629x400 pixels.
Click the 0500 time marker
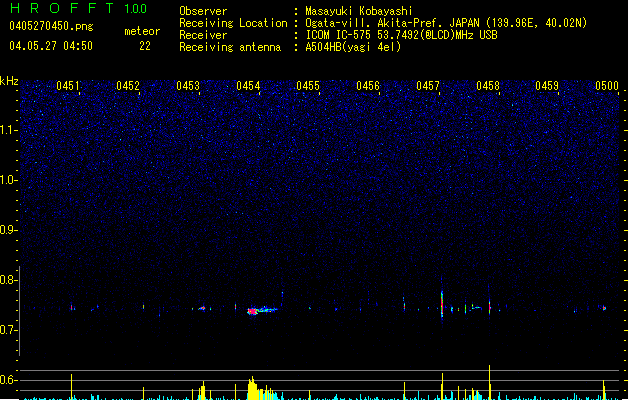pos(607,85)
